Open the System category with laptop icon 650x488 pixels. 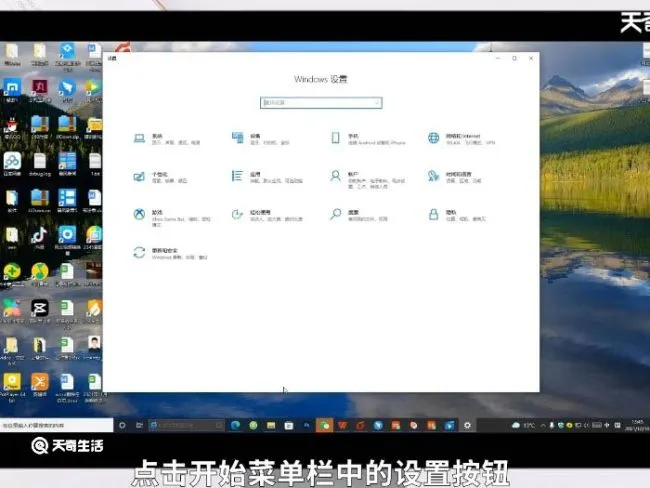(167, 139)
